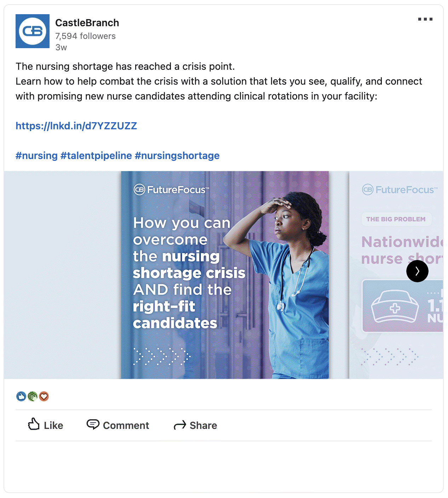The width and height of the screenshot is (448, 498).
Task: Click the Share arrow icon
Action: click(180, 425)
